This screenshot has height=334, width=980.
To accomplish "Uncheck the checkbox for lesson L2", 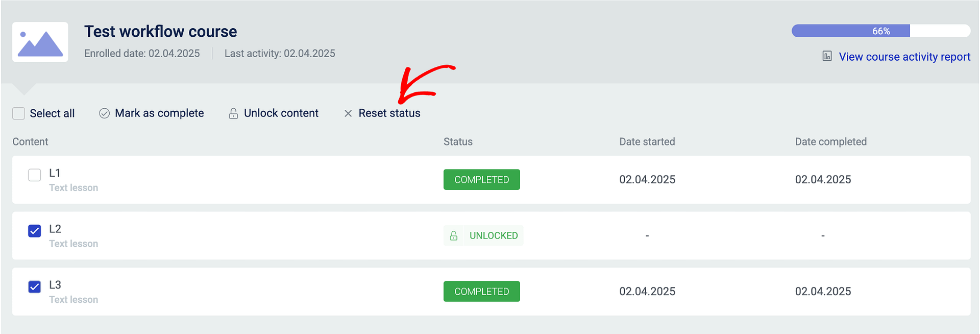I will 34,231.
